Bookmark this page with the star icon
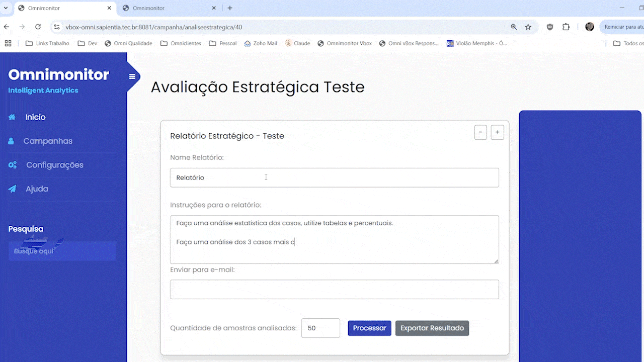The width and height of the screenshot is (644, 362). [528, 27]
